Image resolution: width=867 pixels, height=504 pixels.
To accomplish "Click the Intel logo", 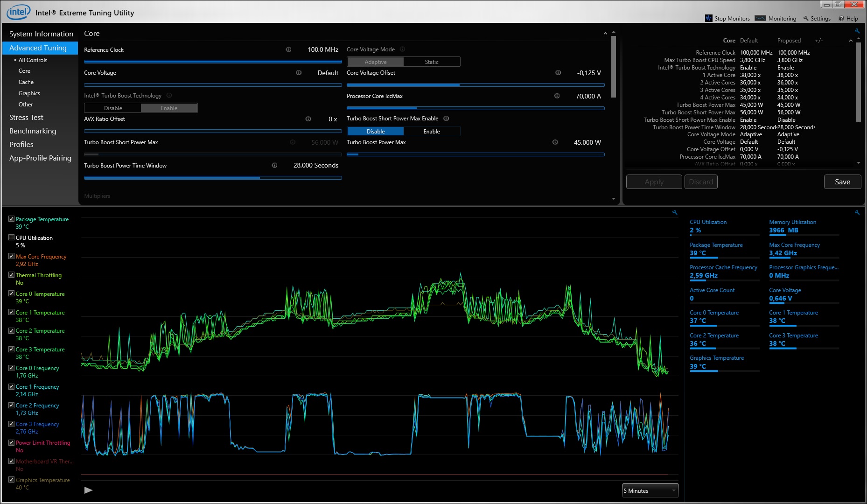I will pyautogui.click(x=19, y=12).
